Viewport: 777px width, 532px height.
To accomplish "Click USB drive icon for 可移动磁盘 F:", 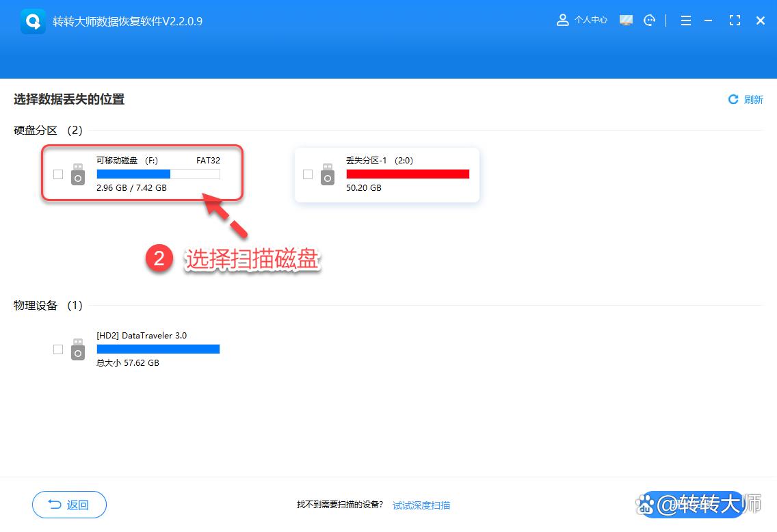I will coord(79,174).
